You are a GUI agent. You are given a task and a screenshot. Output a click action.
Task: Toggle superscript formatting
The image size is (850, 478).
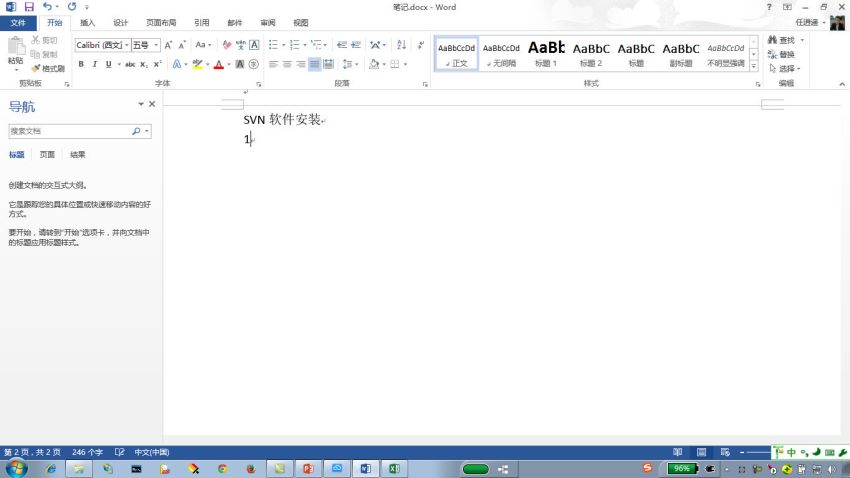(x=157, y=64)
